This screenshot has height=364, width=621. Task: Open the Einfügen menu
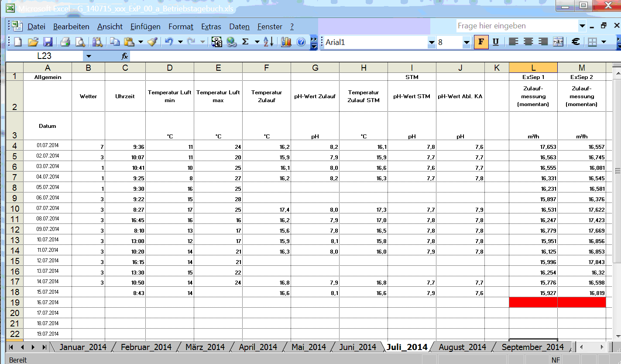[145, 27]
